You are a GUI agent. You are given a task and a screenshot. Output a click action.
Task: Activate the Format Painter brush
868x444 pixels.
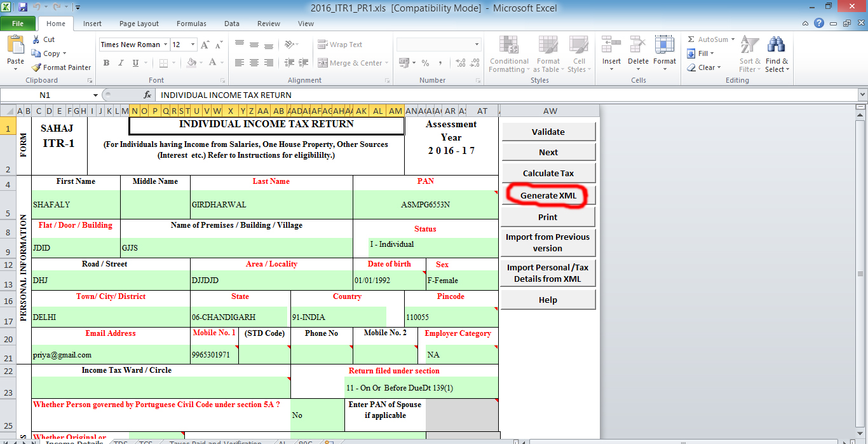click(36, 67)
